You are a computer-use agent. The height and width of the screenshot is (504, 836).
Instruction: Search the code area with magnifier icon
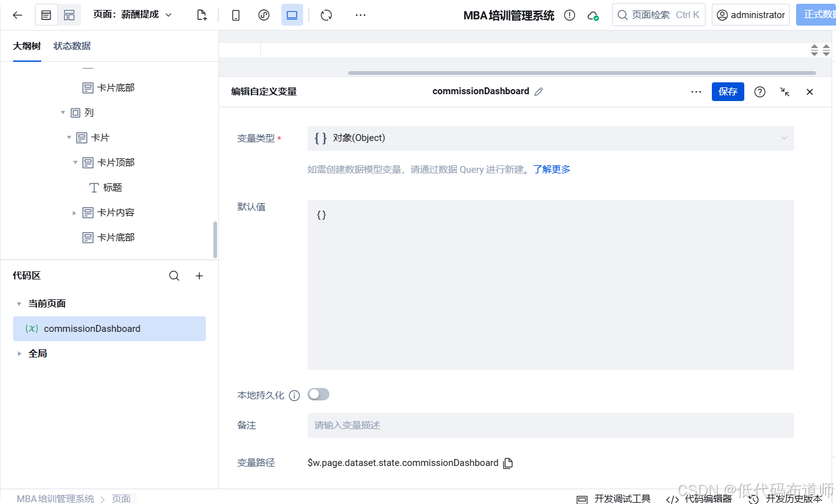(x=174, y=276)
